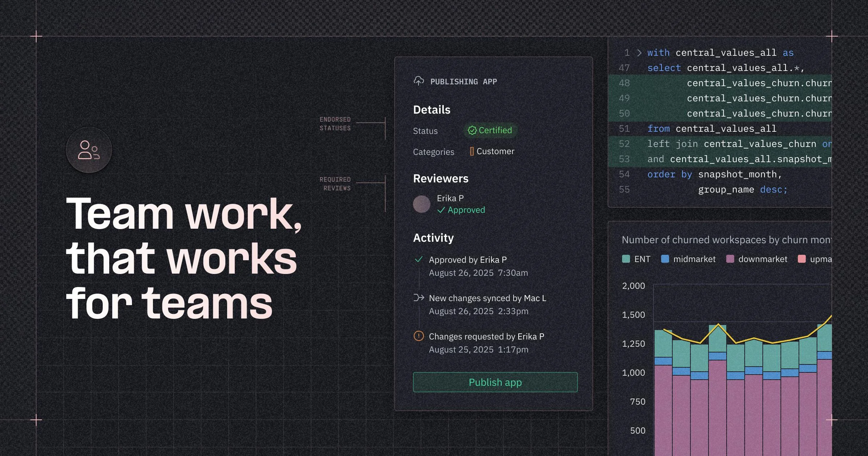The width and height of the screenshot is (868, 456).
Task: Click the green Approved checkmark under Erika P
Action: coord(441,210)
